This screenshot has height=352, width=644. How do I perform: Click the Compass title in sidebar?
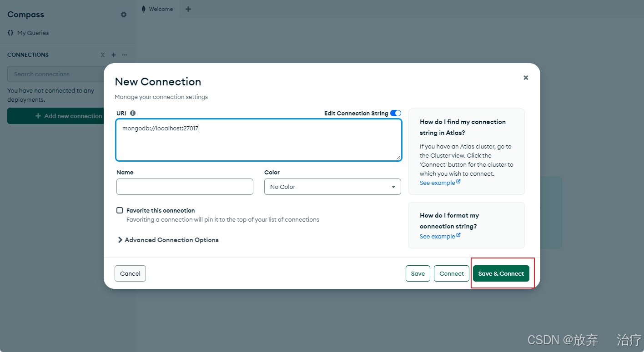(x=25, y=15)
